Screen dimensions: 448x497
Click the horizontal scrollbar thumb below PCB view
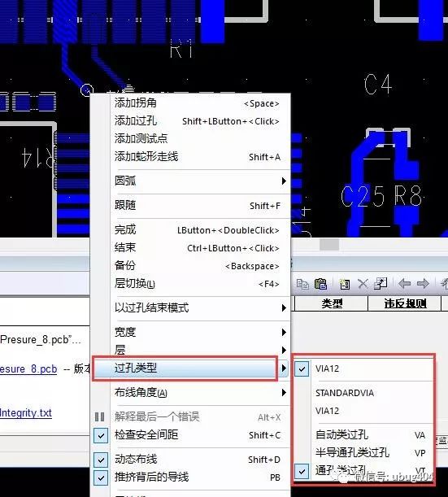329,244
